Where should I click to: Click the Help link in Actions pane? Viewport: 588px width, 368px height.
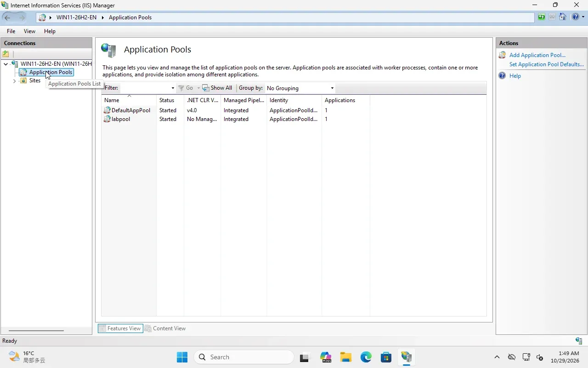coord(515,76)
